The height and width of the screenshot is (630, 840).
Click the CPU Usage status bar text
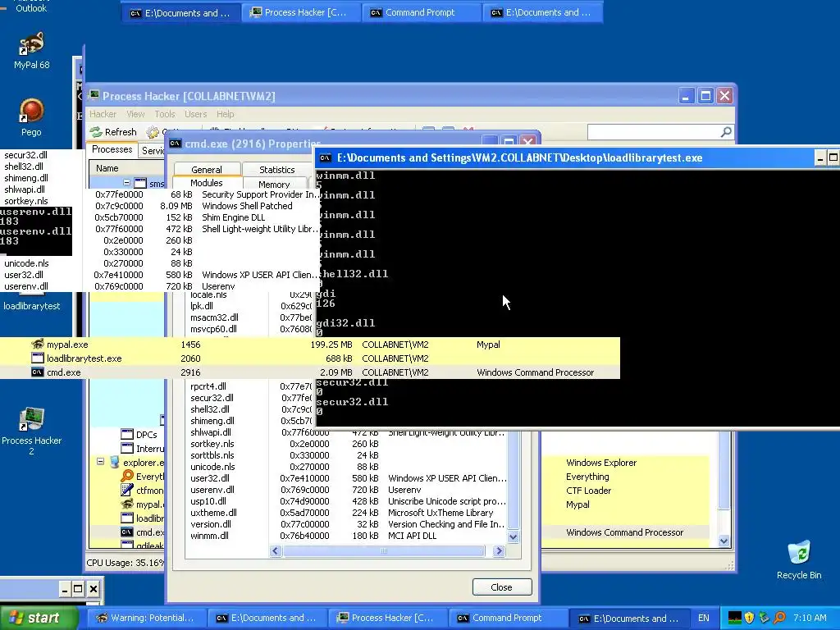[x=126, y=563]
